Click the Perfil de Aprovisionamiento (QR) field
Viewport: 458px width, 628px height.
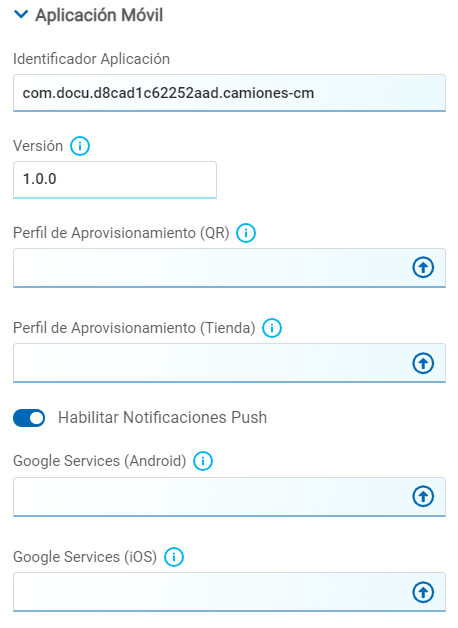[229, 268]
